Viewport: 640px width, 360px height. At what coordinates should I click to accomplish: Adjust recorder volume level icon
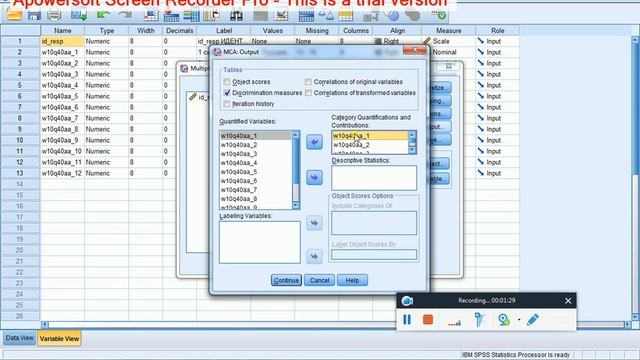tap(454, 322)
